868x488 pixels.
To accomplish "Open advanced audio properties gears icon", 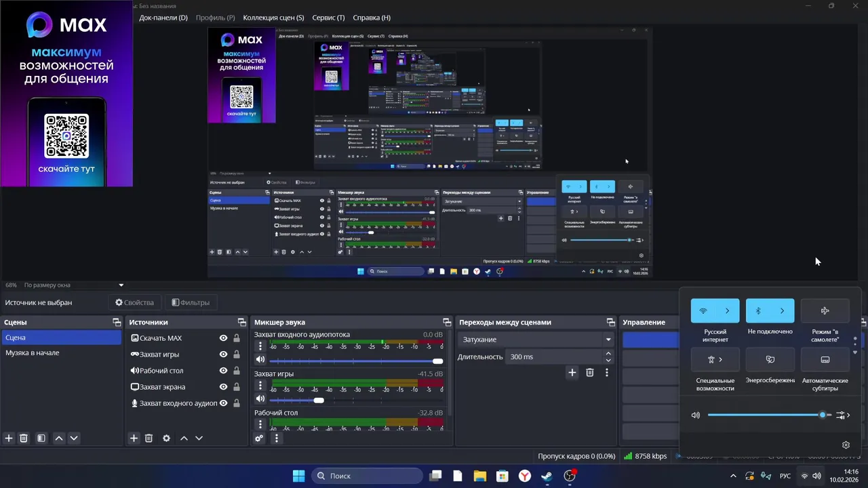I will [x=259, y=439].
